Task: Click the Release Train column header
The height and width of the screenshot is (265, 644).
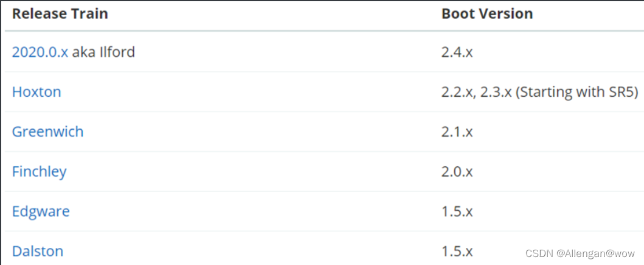Action: tap(60, 14)
